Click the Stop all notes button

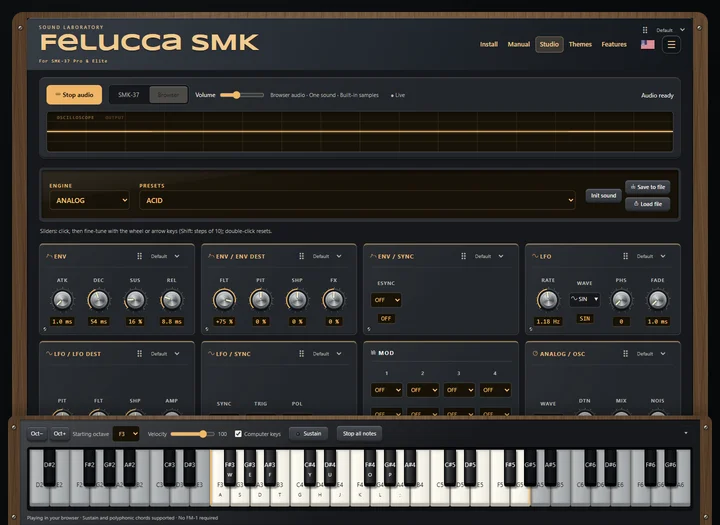pos(360,434)
